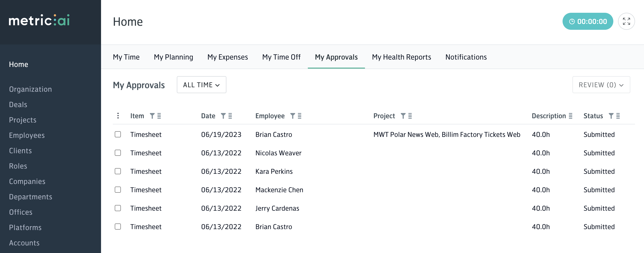
Task: Click the 06/19/2023 date cell
Action: tap(221, 135)
